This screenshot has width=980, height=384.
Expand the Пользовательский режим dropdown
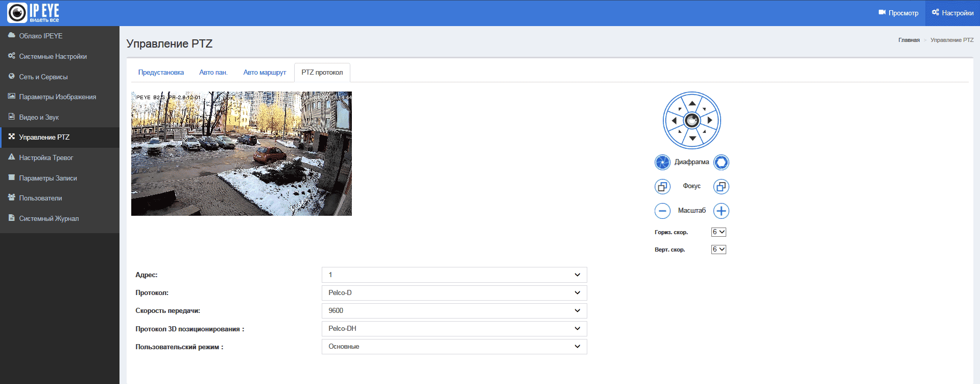click(x=454, y=347)
